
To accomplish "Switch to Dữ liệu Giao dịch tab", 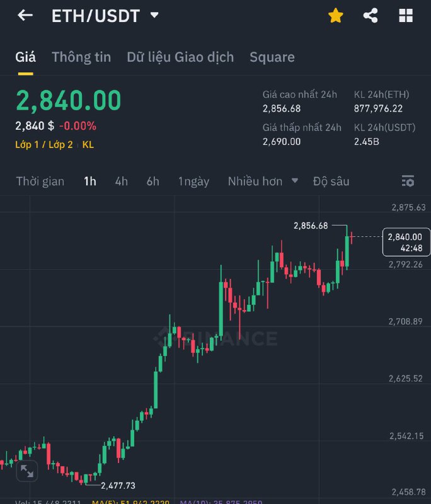I will (180, 57).
